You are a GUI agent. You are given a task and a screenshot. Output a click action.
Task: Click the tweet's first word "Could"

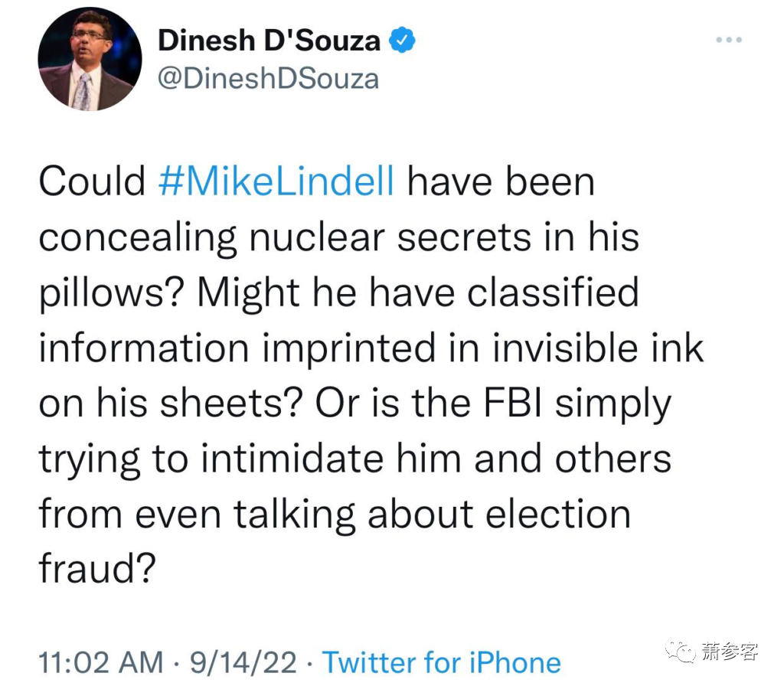click(92, 182)
